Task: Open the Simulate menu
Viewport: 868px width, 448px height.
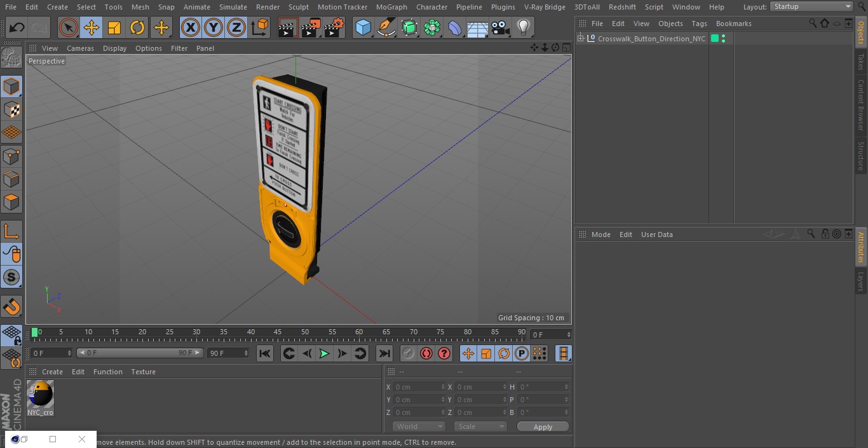Action: (x=233, y=7)
